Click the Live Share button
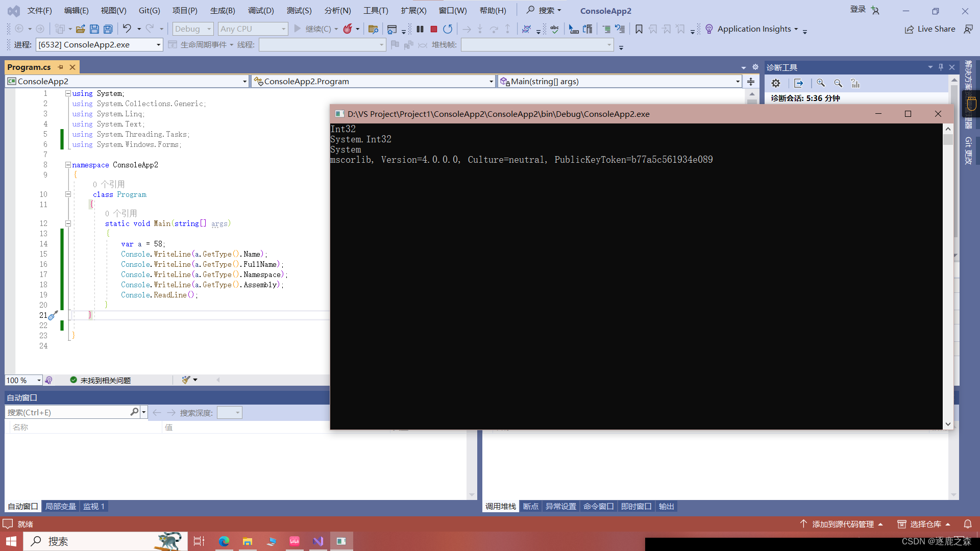This screenshot has width=980, height=551. click(x=930, y=29)
